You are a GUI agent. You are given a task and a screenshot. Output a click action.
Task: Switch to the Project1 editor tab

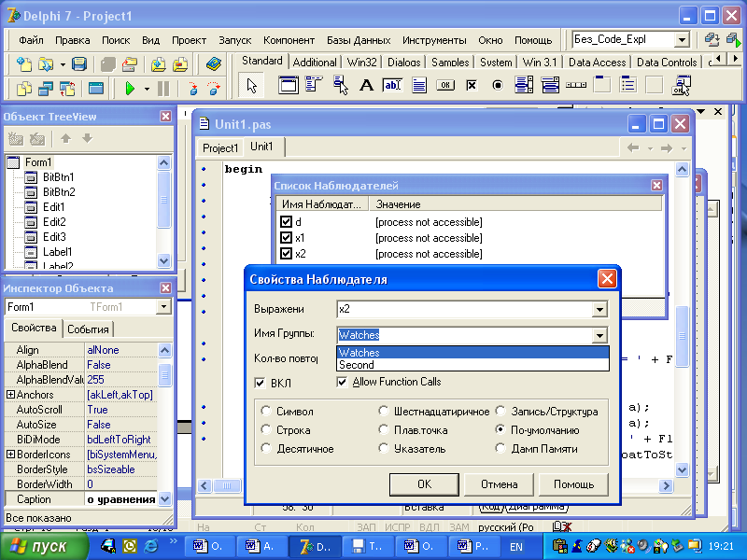[220, 148]
